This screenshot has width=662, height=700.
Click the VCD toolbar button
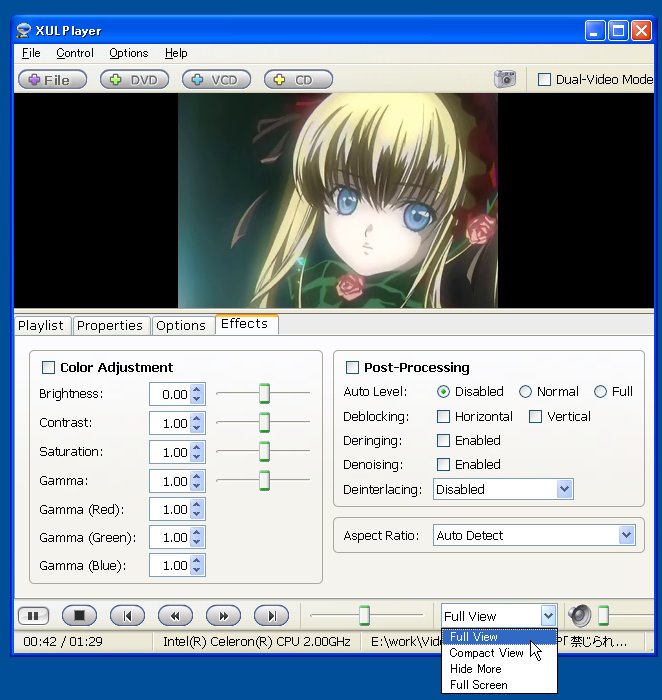point(217,79)
